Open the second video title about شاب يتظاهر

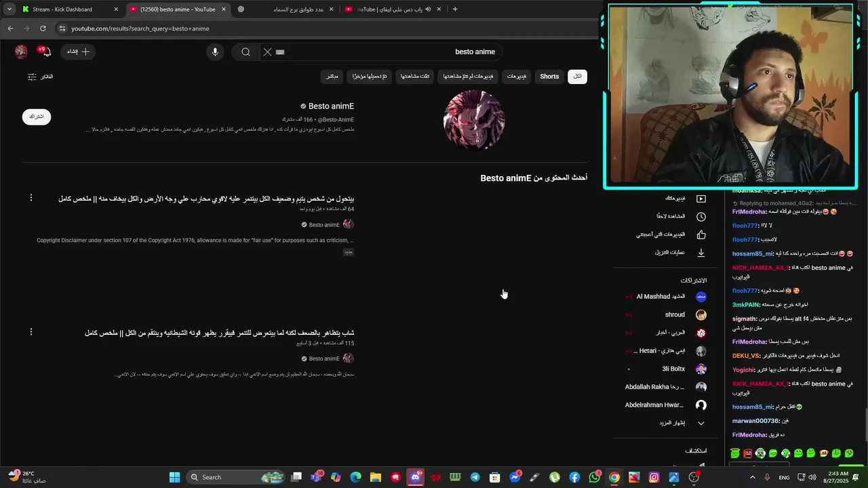[x=219, y=333]
